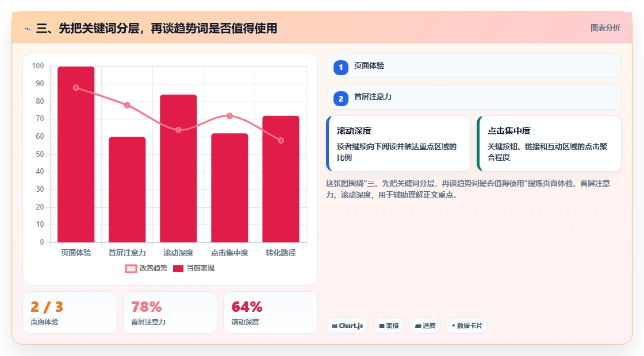Select the 滚动深度 bar in the chart
The image size is (644, 356).
[178, 169]
